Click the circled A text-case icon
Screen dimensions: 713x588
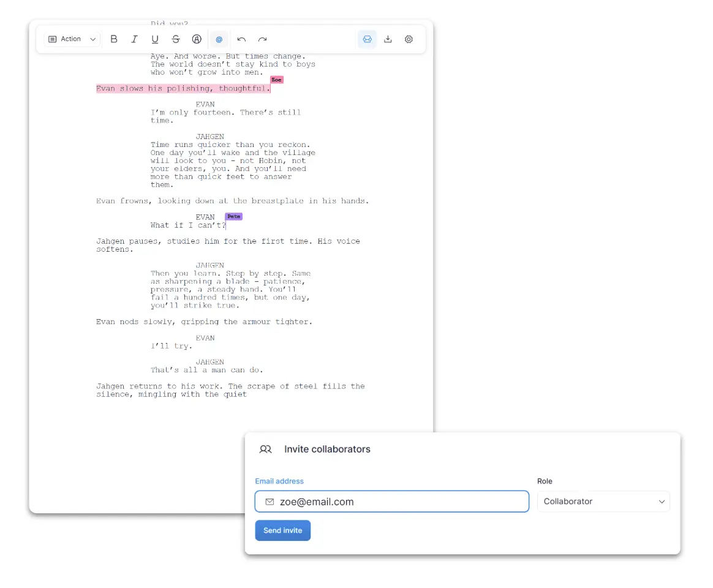pos(197,39)
